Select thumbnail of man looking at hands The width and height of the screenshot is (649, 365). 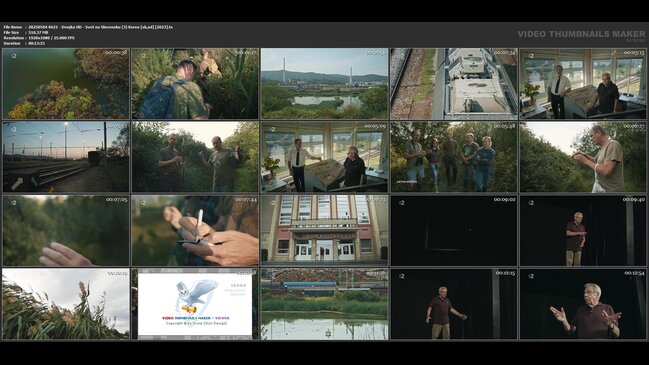tap(583, 157)
